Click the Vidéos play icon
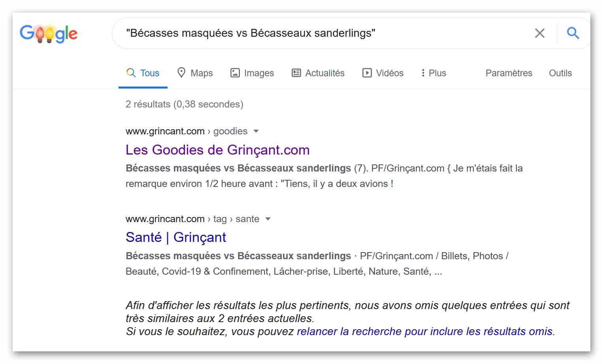 click(x=367, y=73)
